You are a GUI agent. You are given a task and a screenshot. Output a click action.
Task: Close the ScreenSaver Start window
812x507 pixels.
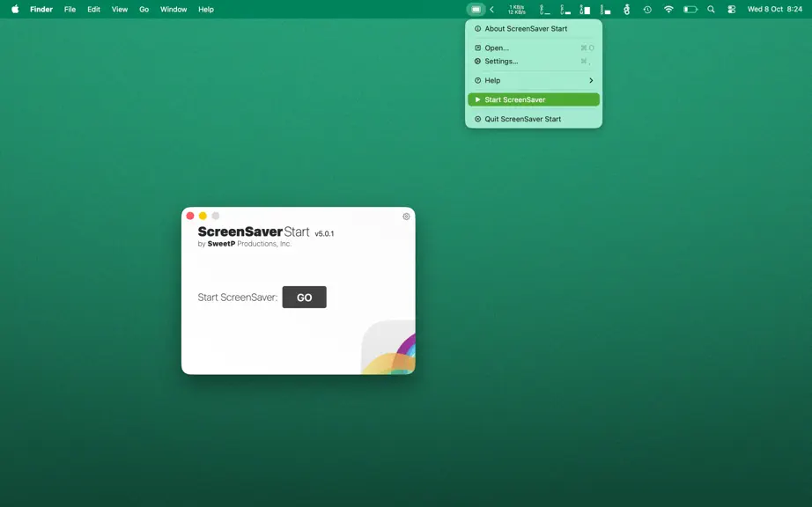pyautogui.click(x=190, y=216)
